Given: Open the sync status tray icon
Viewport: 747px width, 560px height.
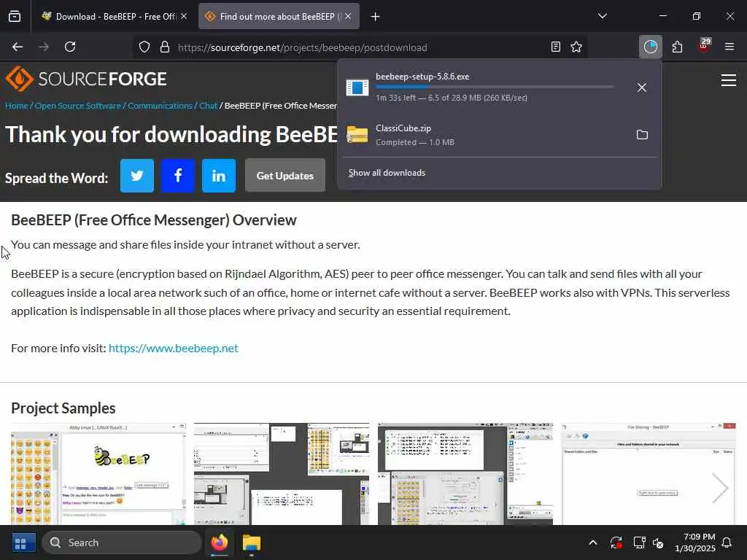Looking at the screenshot, I should click(616, 542).
